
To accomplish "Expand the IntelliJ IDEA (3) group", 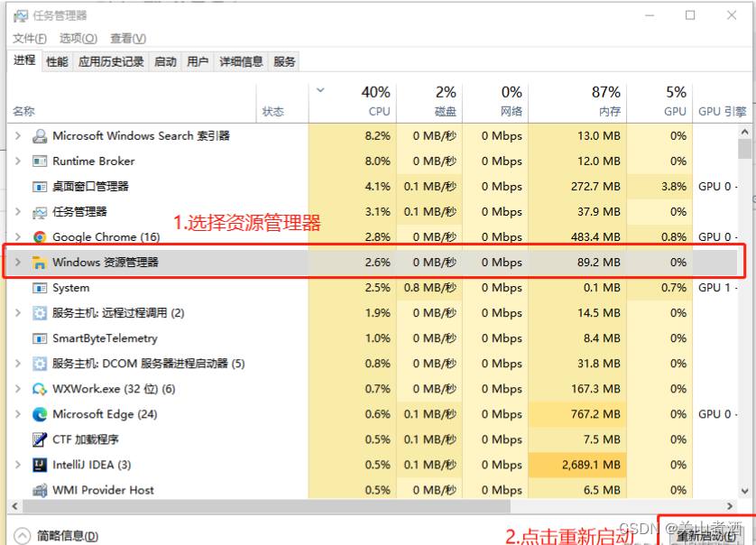I will pos(18,465).
